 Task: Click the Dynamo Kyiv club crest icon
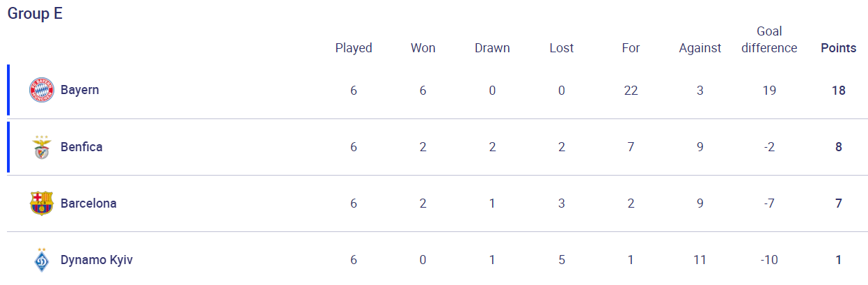[42, 260]
